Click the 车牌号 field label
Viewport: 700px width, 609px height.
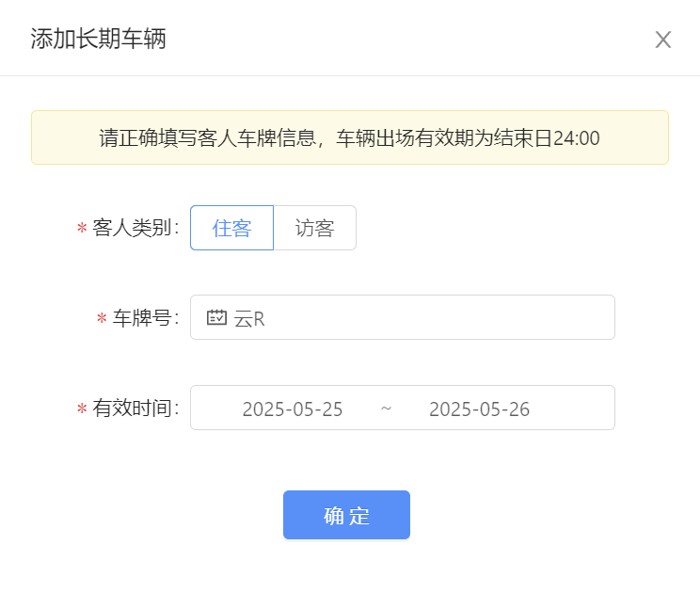point(146,318)
